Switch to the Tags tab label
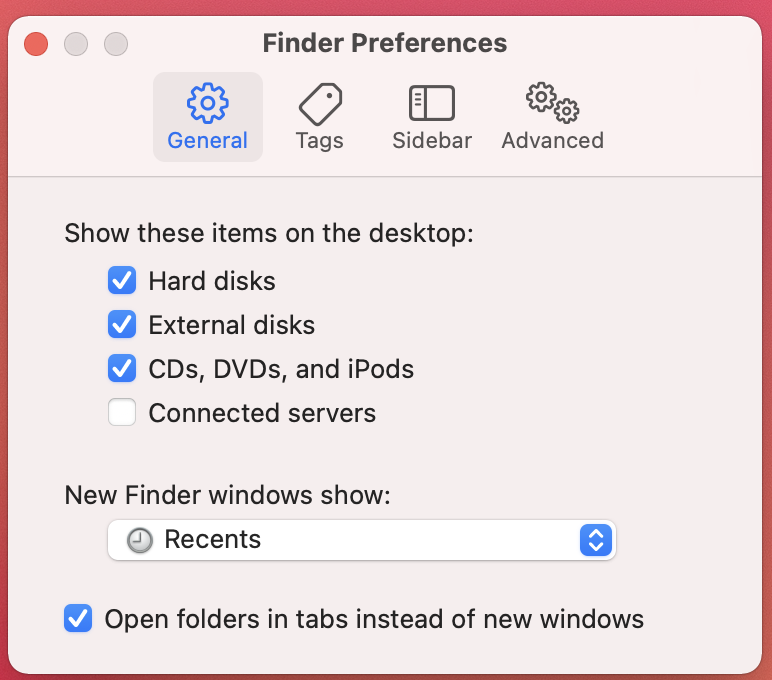The height and width of the screenshot is (680, 772). click(x=320, y=141)
